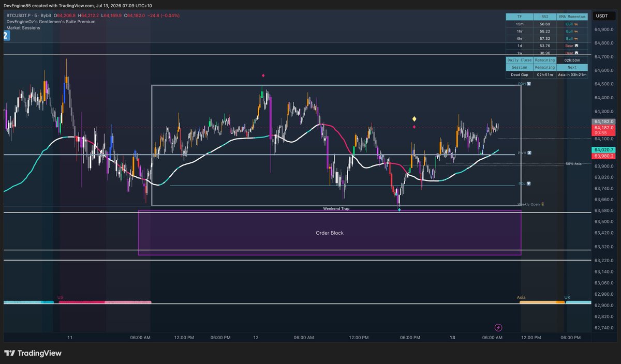
Task: Click the bear icon in the 1w row
Action: click(576, 53)
